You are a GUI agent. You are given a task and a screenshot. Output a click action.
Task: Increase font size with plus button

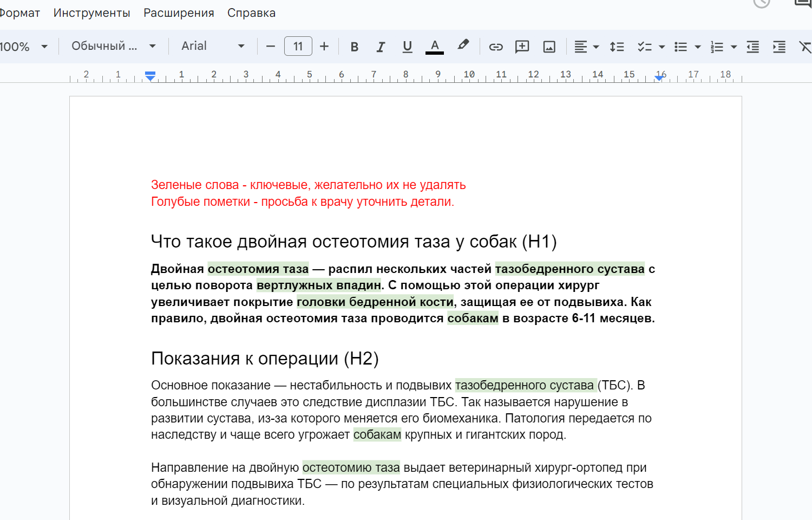(x=324, y=47)
